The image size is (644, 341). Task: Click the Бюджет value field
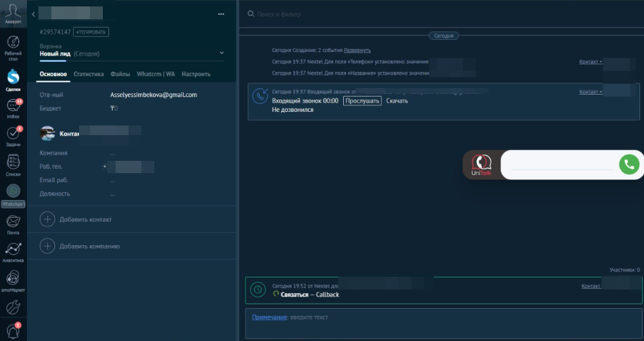point(114,109)
